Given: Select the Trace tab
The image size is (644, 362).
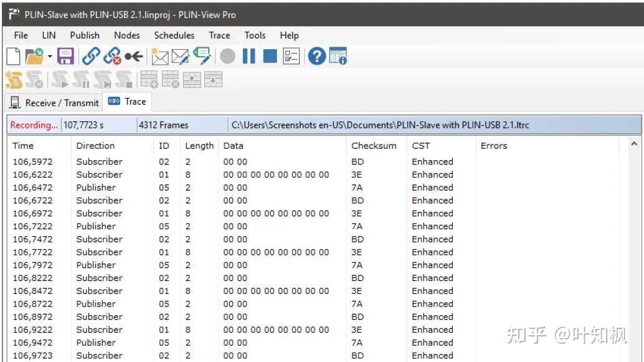Looking at the screenshot, I should [x=127, y=102].
